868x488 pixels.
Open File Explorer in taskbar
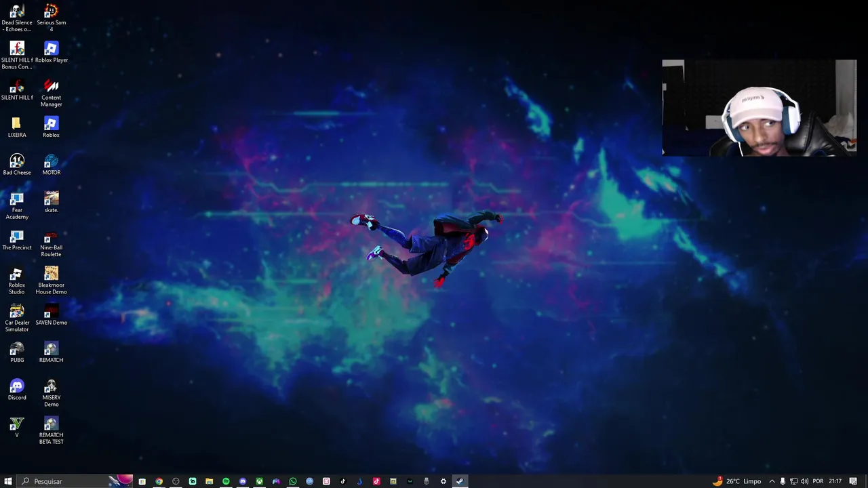209,481
